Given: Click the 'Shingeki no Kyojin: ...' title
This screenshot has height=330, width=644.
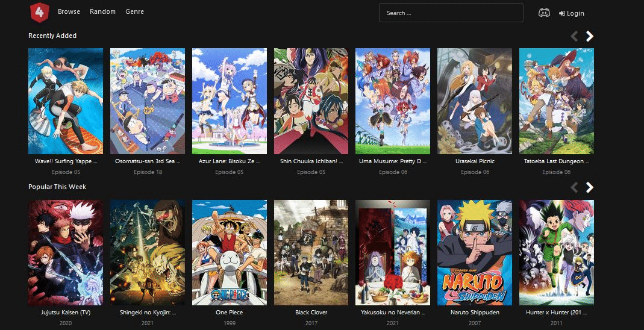Looking at the screenshot, I should click(x=148, y=313).
